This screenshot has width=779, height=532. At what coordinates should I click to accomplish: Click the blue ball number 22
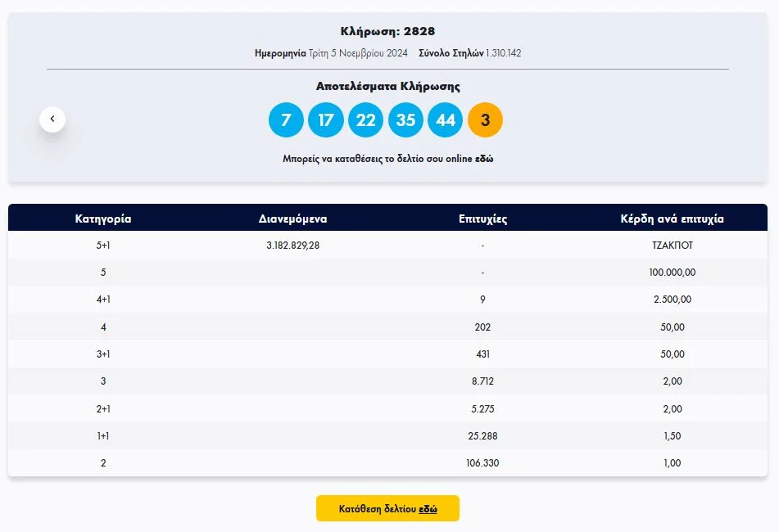[365, 120]
